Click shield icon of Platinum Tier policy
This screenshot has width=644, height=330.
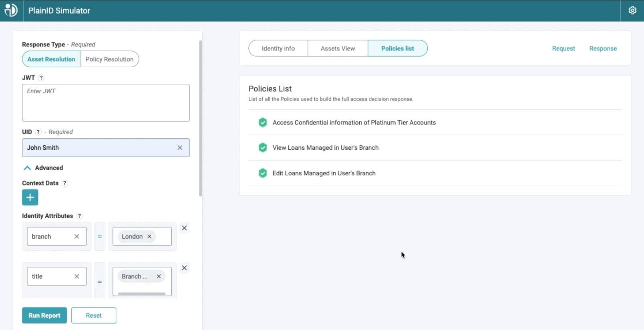coord(263,123)
